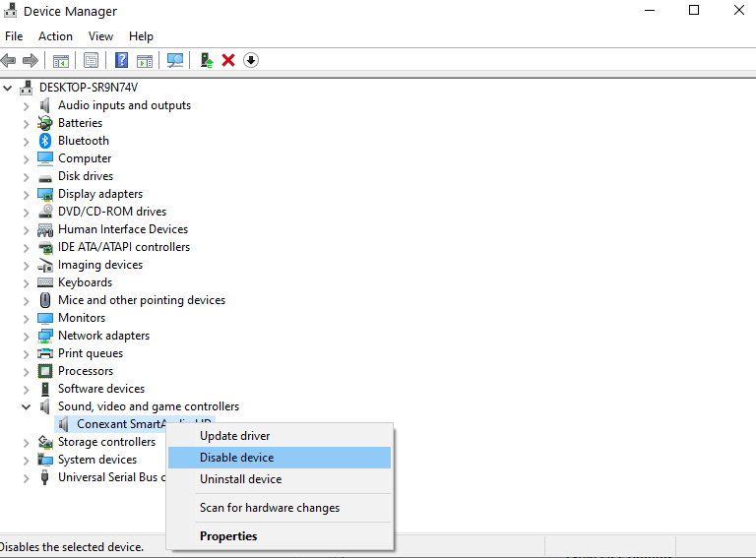756x558 pixels.
Task: Click the IDE ATA/ATAPI controllers icon
Action: tap(46, 248)
